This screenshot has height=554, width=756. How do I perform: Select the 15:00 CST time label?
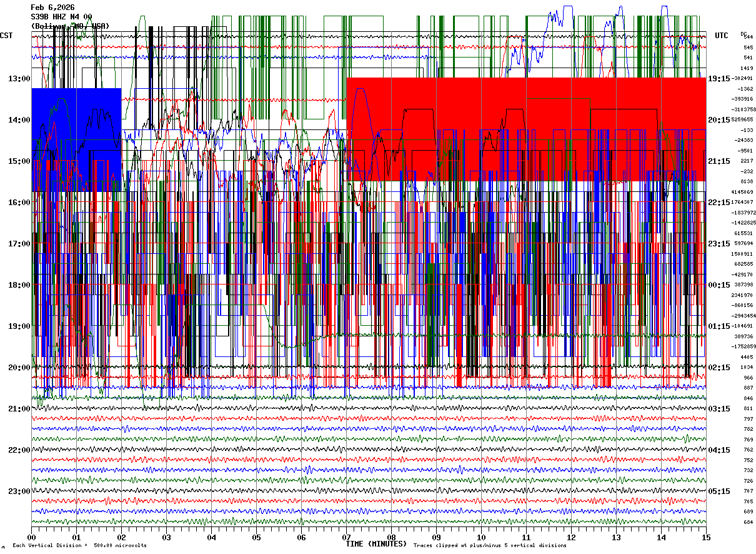(x=19, y=161)
